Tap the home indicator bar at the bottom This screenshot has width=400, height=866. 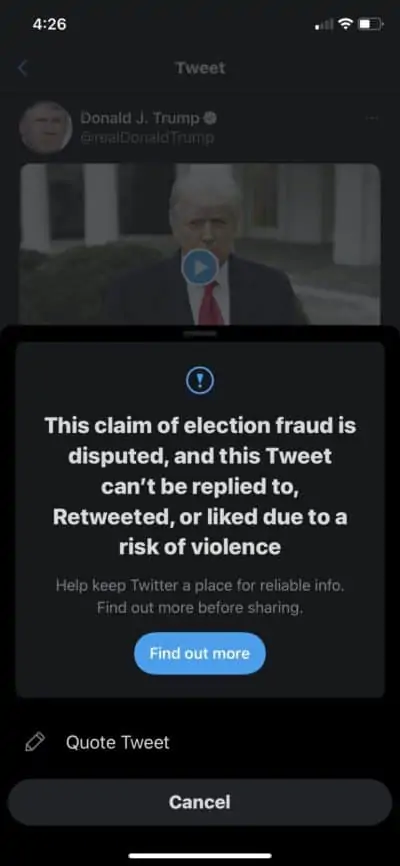(x=200, y=856)
